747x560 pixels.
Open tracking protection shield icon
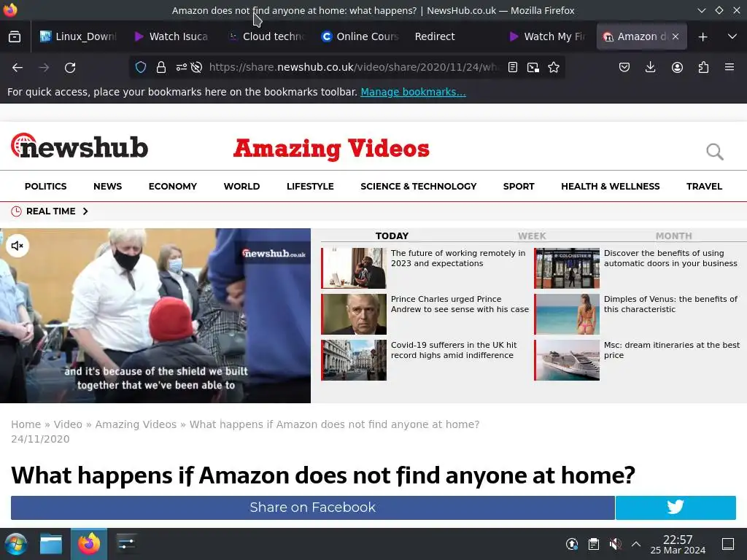click(x=141, y=68)
